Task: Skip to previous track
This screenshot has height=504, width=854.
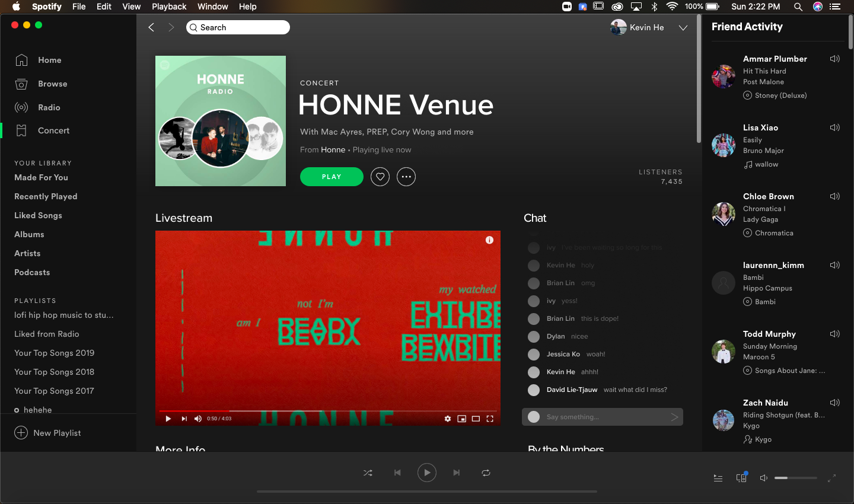Action: coord(397,473)
